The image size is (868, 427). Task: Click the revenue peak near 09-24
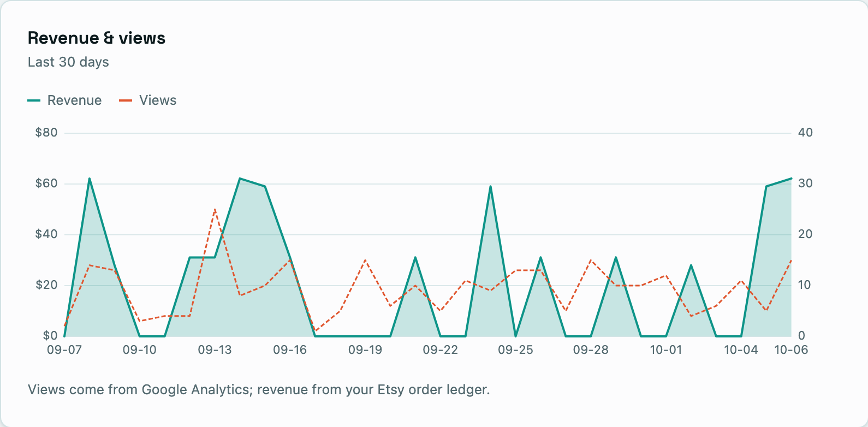[x=490, y=186]
